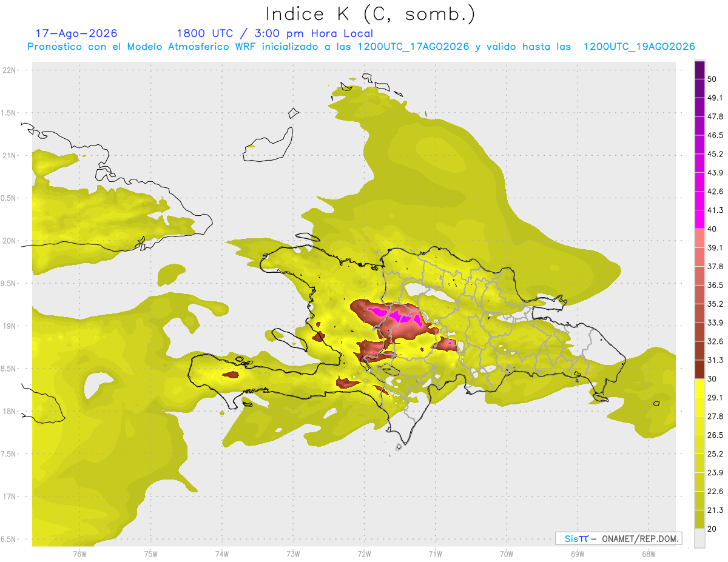
Task: Click the salmon colorbar segment between 39.1 and 40
Action: pos(700,238)
